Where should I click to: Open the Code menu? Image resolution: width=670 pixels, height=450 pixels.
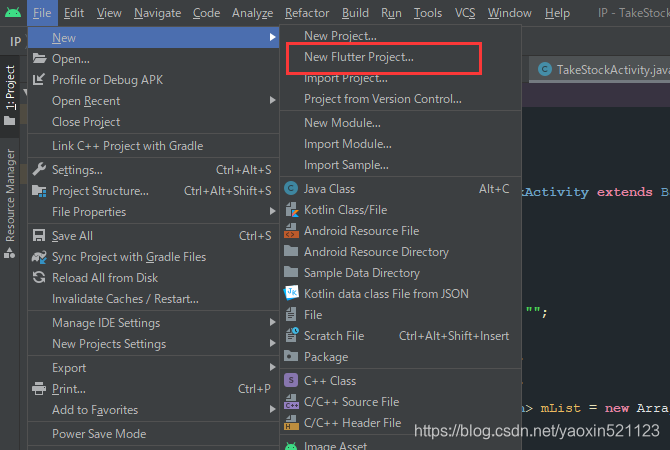[206, 13]
